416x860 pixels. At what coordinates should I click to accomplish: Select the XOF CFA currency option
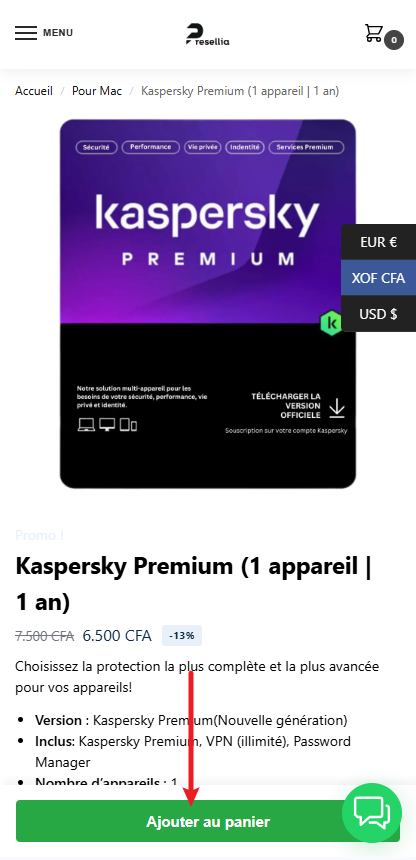click(x=379, y=278)
